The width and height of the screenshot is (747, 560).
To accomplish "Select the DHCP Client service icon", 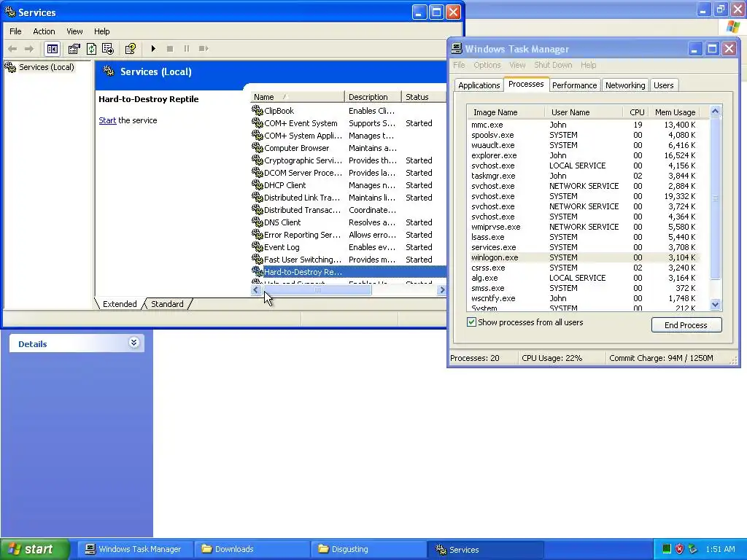I will [258, 184].
